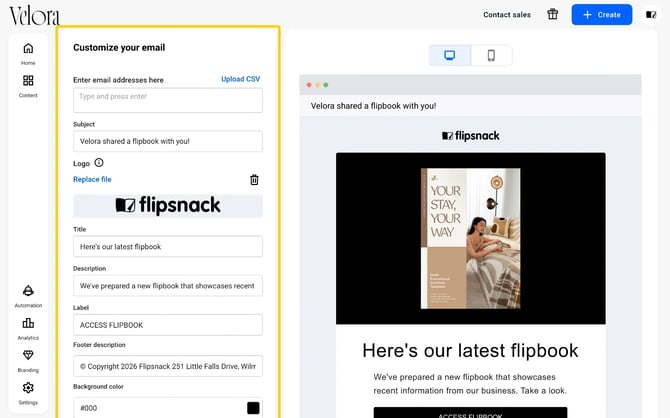Click the Logo info icon
Screen dimensions: 670x418
pos(99,162)
